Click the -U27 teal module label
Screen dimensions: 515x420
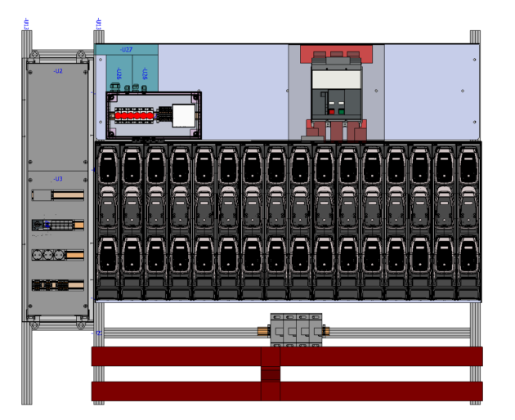point(127,50)
